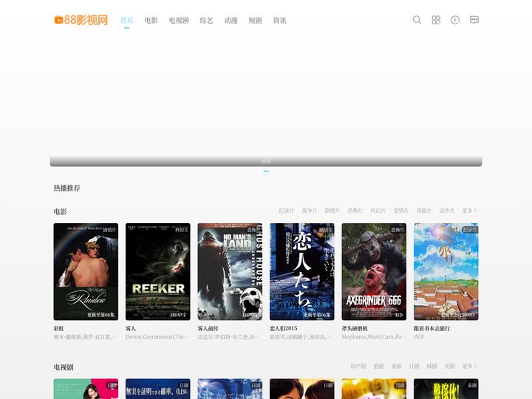Click the title 跟着书本去旅行
The height and width of the screenshot is (399, 532).
coord(432,328)
